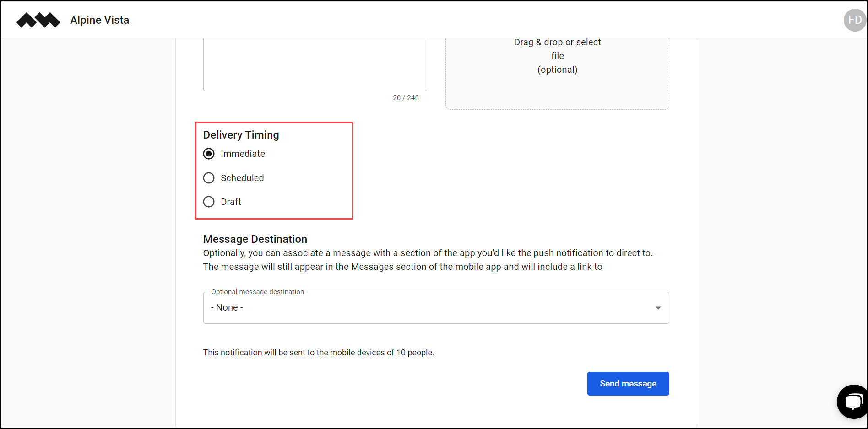Click the dropdown arrow next to None
Viewport: 868px width, 429px height.
pyautogui.click(x=658, y=308)
